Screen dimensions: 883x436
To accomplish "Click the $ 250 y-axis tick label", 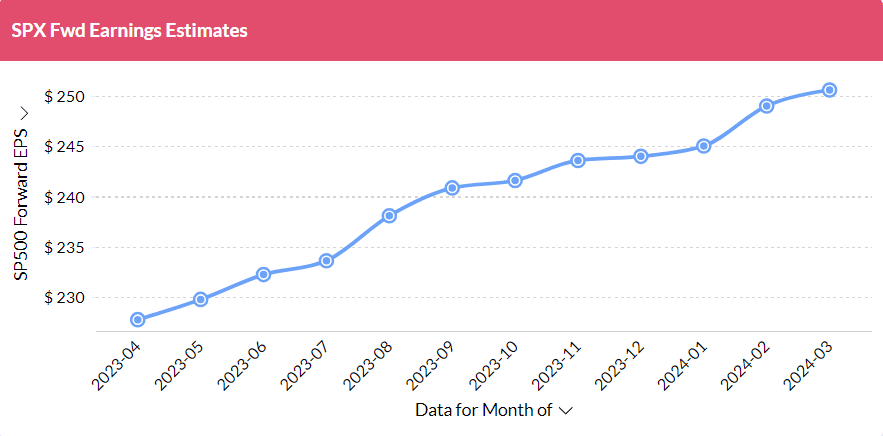I will [66, 97].
